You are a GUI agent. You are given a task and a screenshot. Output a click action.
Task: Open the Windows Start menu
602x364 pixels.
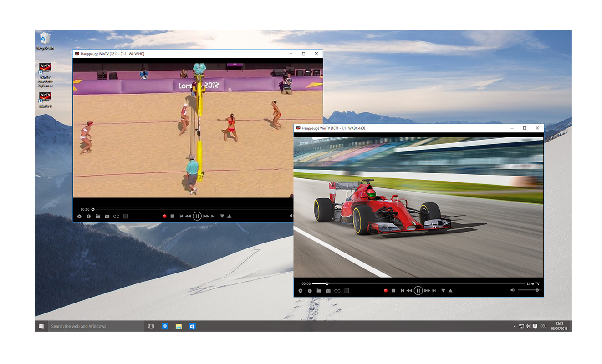click(x=41, y=326)
